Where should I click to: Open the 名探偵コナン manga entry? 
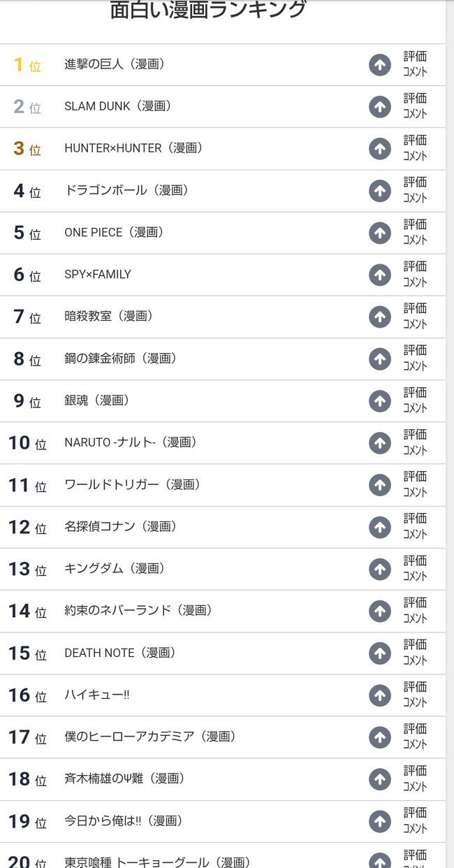(x=120, y=526)
